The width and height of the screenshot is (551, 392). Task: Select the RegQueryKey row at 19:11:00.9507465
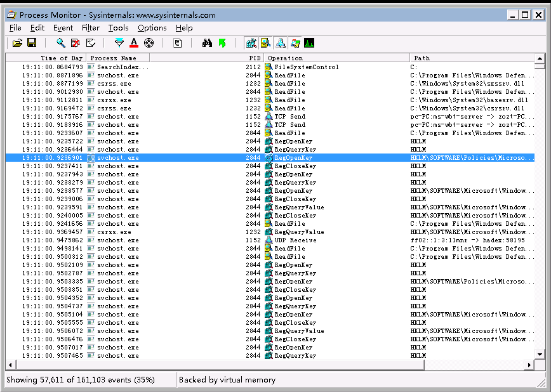click(x=270, y=355)
